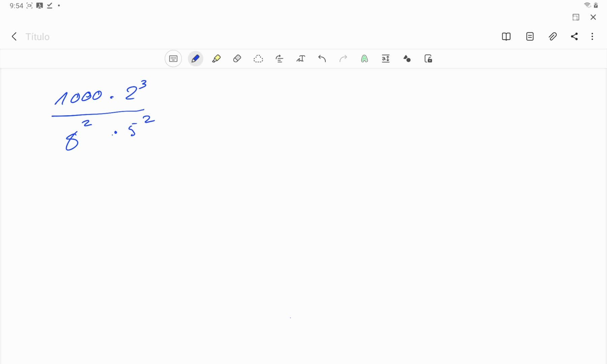Select the Highlighter tool
The height and width of the screenshot is (364, 607).
216,59
